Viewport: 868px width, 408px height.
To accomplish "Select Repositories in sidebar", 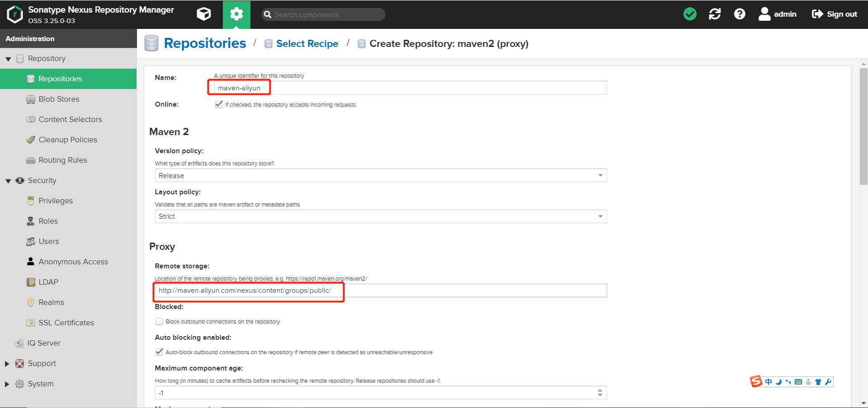I will [x=68, y=79].
